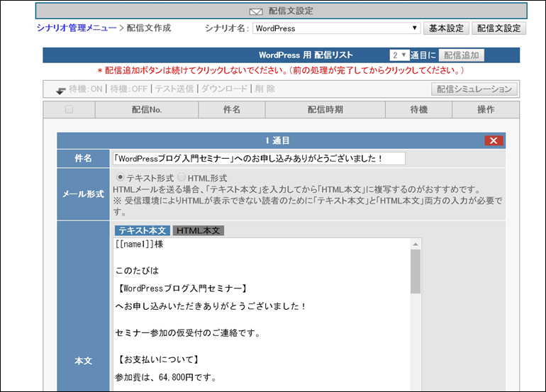546x392 pixels.
Task: Click 操作 column header
Action: tap(486, 110)
